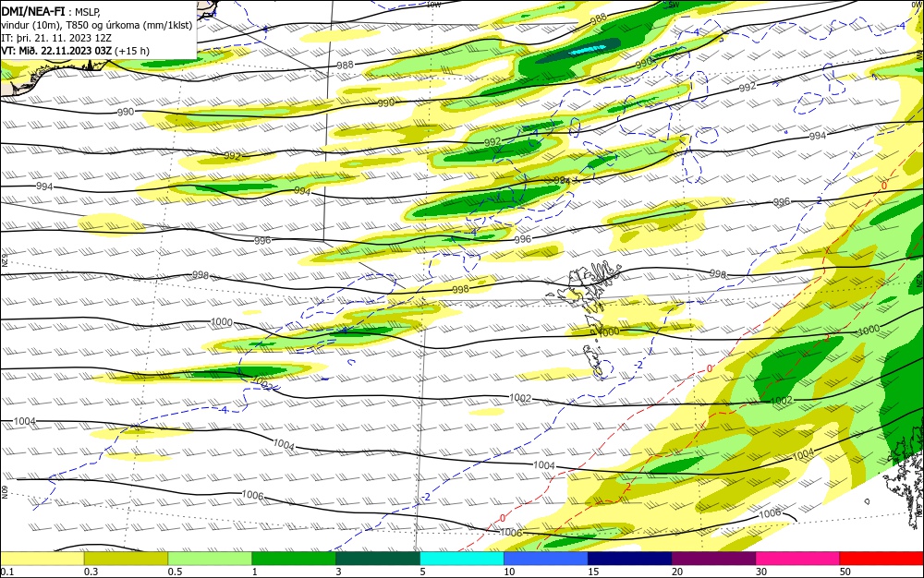The height and width of the screenshot is (578, 924).
Task: Click the 'vindur (10m), T850 og úrkoma' line
Action: click(x=97, y=25)
